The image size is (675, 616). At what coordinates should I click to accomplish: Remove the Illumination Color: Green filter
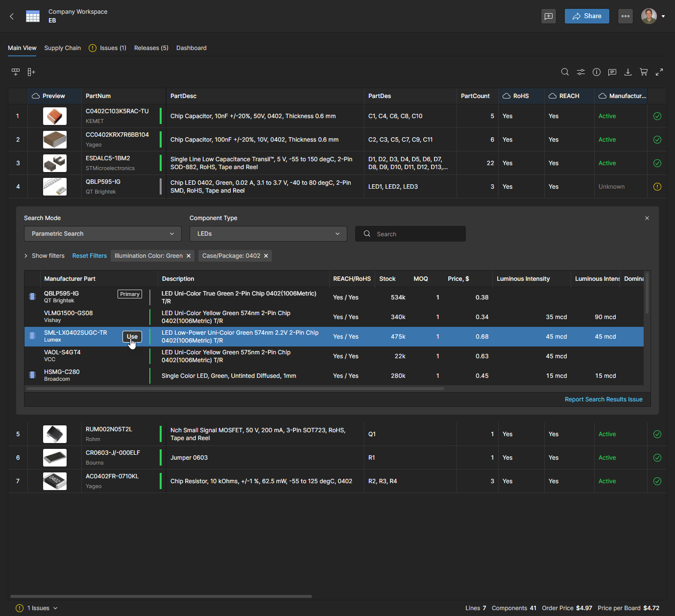[189, 256]
